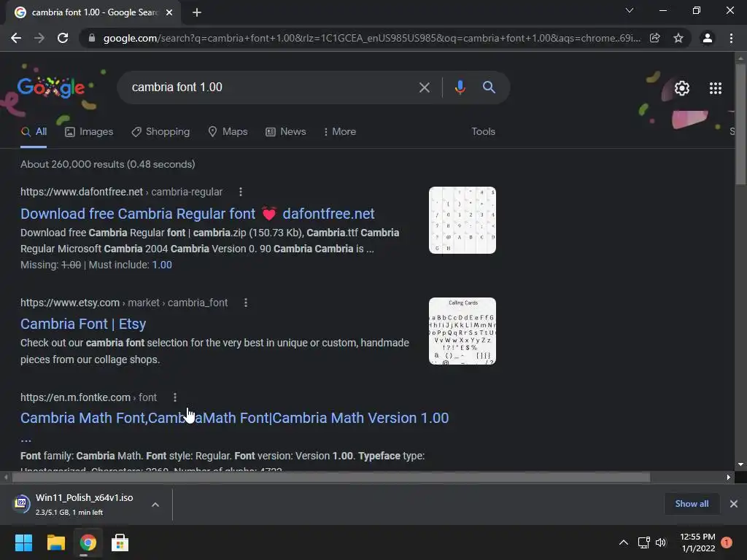
Task: Switch to the Shopping tab
Action: click(160, 132)
